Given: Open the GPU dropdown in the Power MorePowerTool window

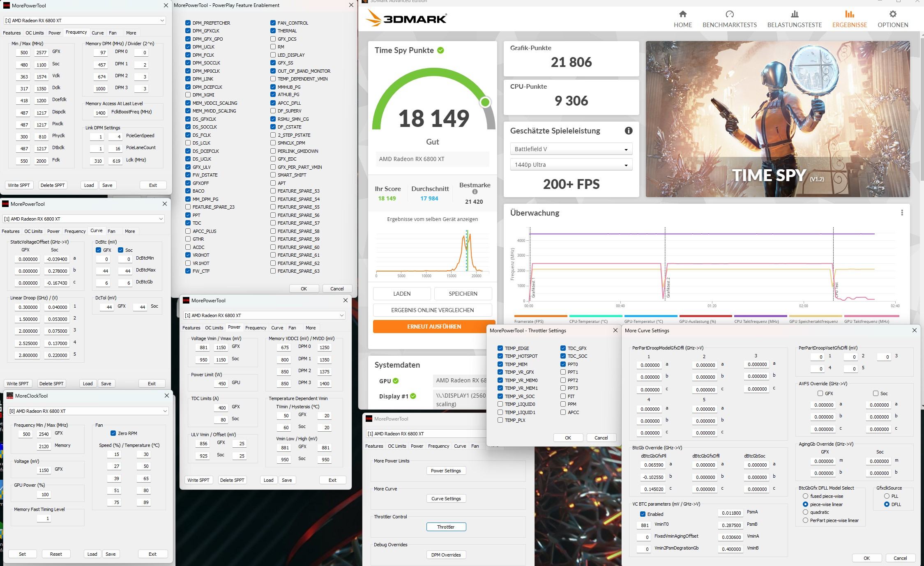Looking at the screenshot, I should point(264,315).
